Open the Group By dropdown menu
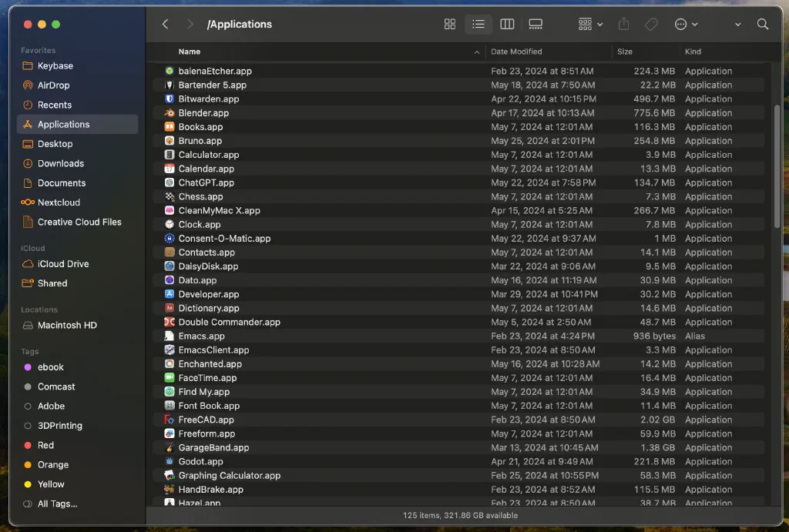This screenshot has width=789, height=532. [x=590, y=24]
